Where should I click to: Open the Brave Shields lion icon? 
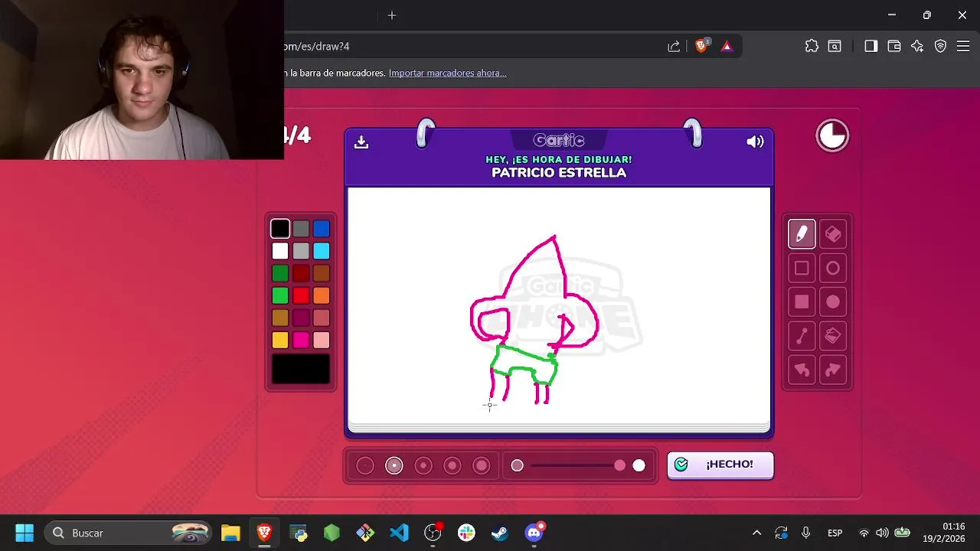701,46
